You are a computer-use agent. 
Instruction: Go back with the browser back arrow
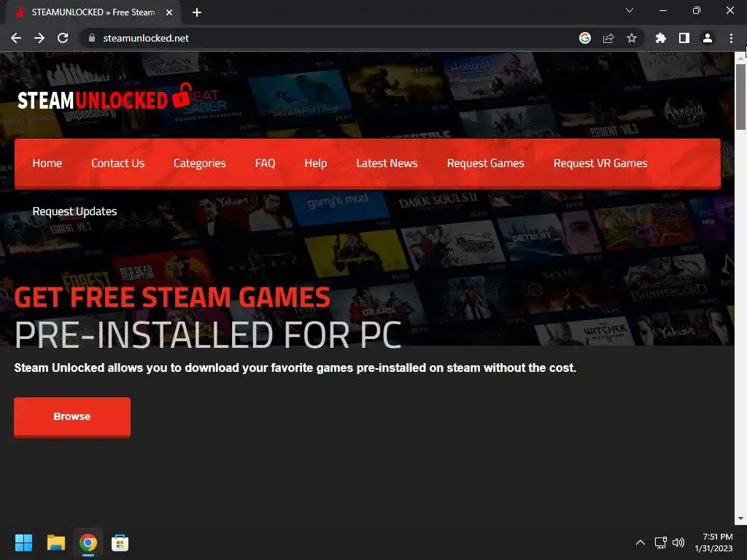(16, 38)
